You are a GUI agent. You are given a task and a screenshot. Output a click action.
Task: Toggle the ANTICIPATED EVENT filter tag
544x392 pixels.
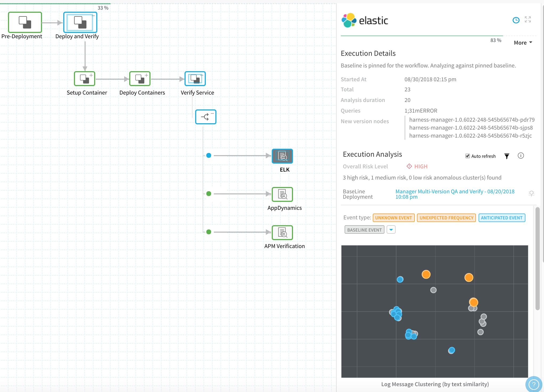pyautogui.click(x=502, y=218)
